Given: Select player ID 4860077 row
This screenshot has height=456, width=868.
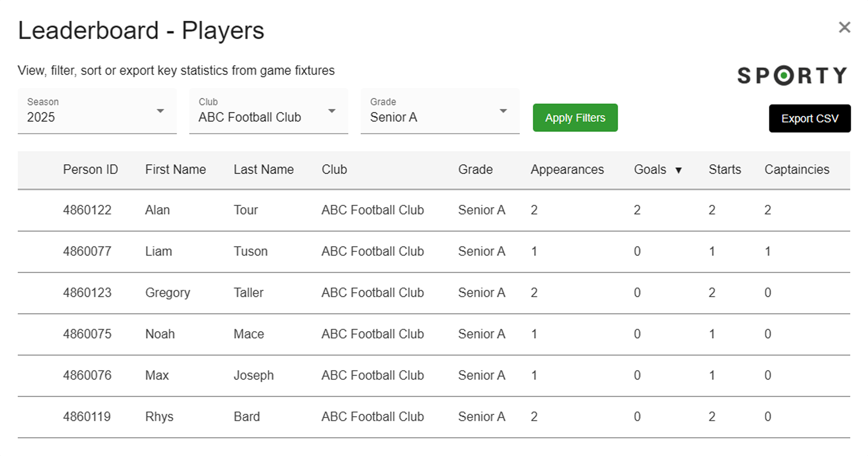Looking at the screenshot, I should [434, 252].
